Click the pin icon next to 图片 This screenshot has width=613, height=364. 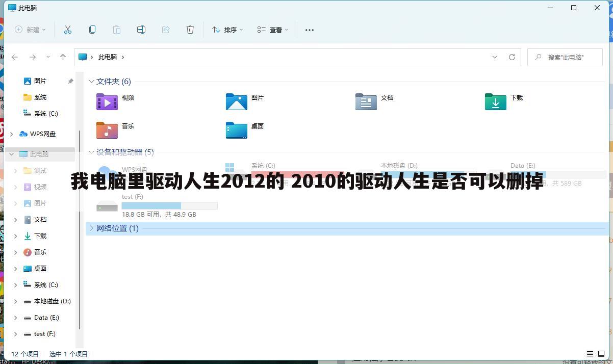pyautogui.click(x=70, y=81)
